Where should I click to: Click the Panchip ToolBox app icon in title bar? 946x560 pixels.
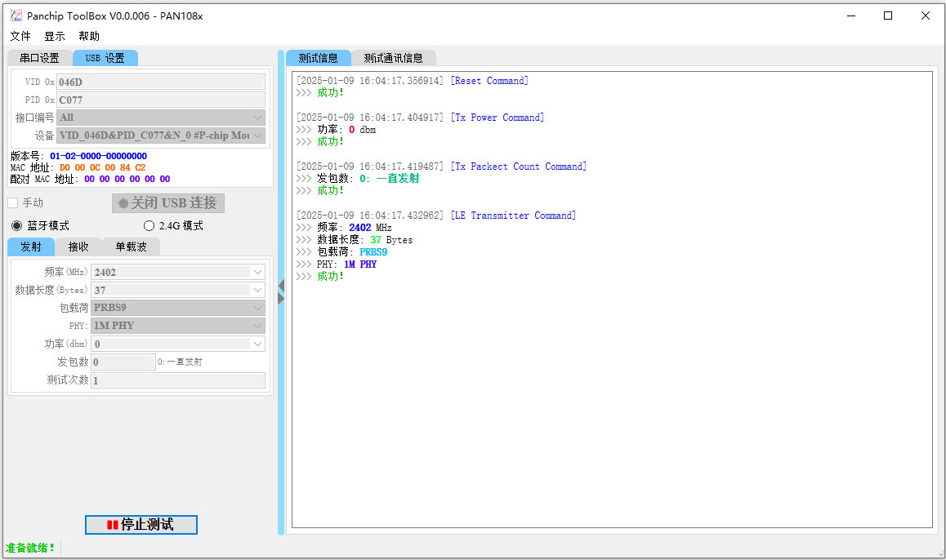16,16
